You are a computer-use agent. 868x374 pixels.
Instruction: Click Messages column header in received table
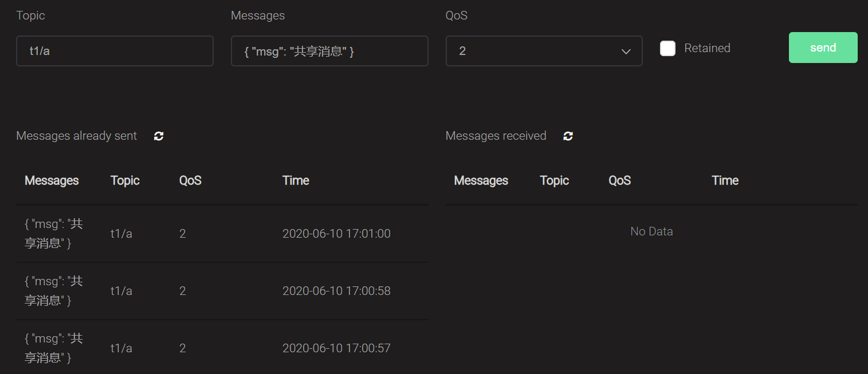[x=481, y=180]
